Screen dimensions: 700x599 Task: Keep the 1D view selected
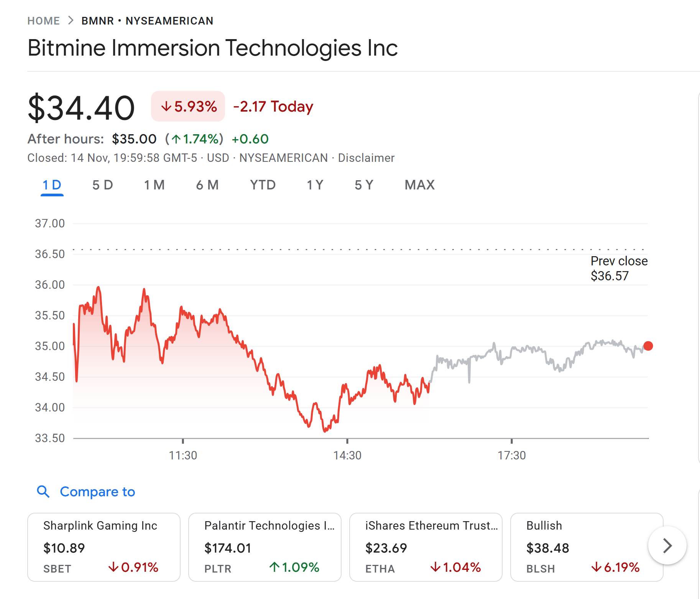[51, 185]
